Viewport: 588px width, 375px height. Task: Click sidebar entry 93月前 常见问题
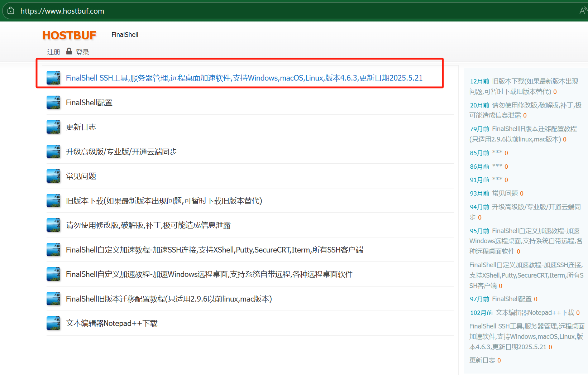coord(497,193)
